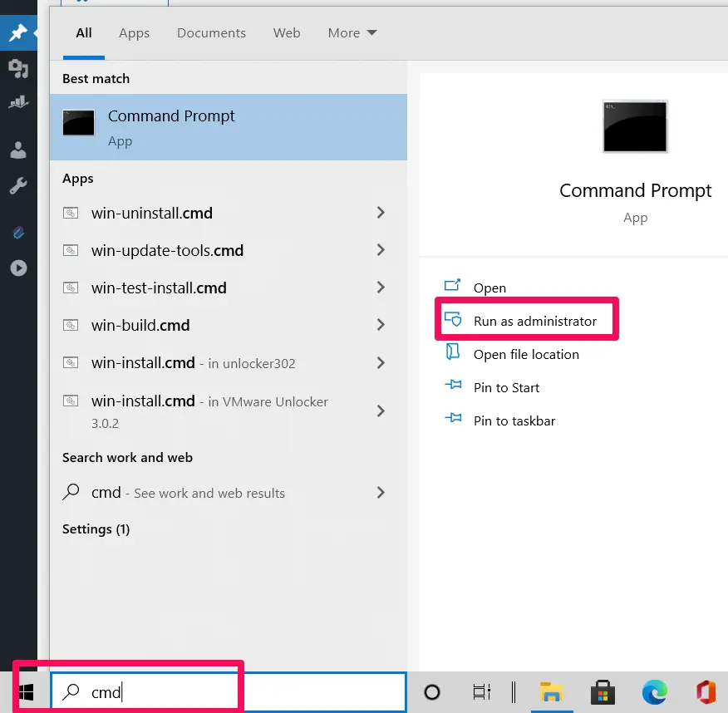This screenshot has width=728, height=713.
Task: Select the win-build.cmd result
Action: click(229, 325)
